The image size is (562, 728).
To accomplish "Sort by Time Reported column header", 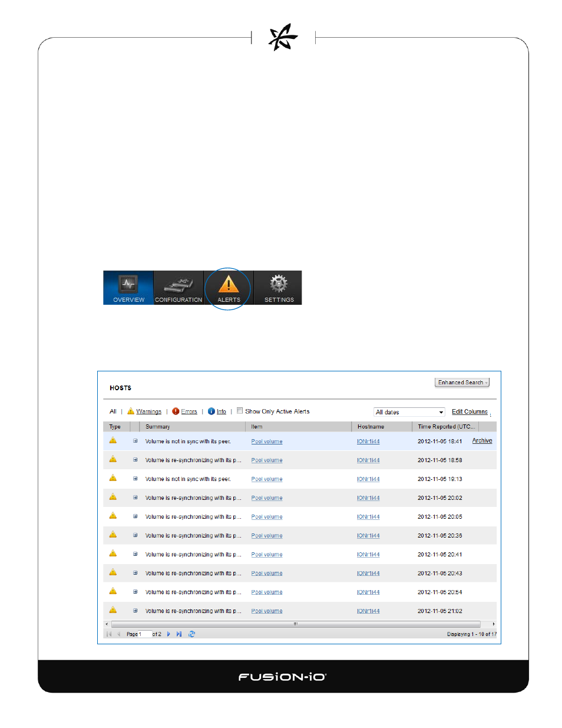I will 445,427.
